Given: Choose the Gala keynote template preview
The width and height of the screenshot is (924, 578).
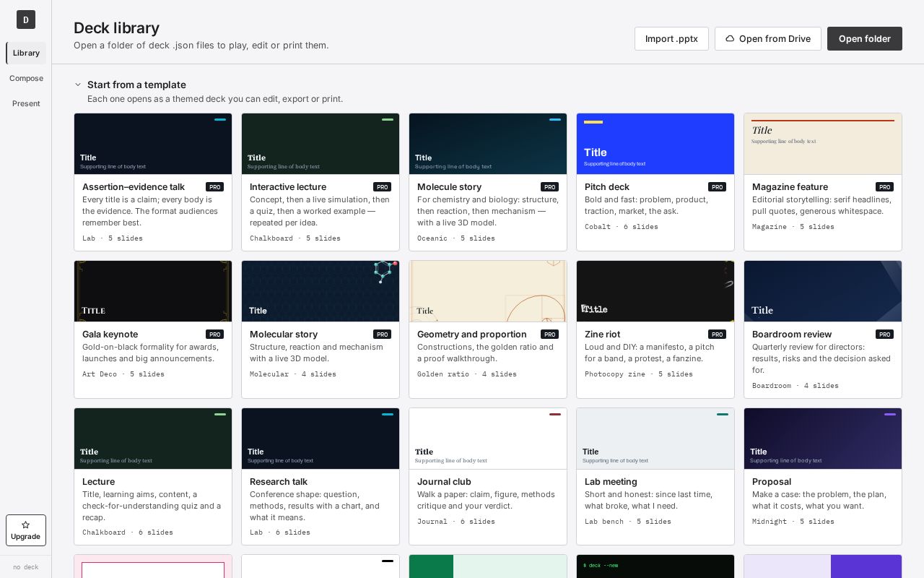Looking at the screenshot, I should pyautogui.click(x=153, y=291).
